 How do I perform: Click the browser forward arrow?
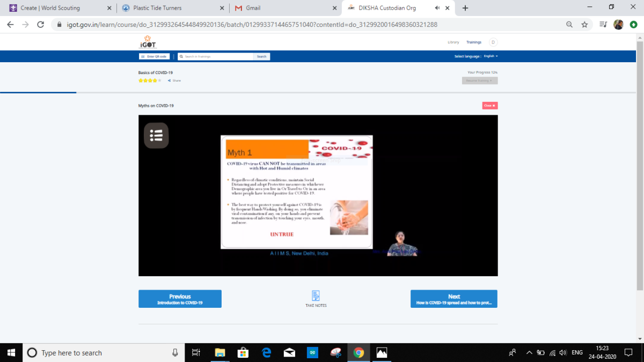click(25, 25)
